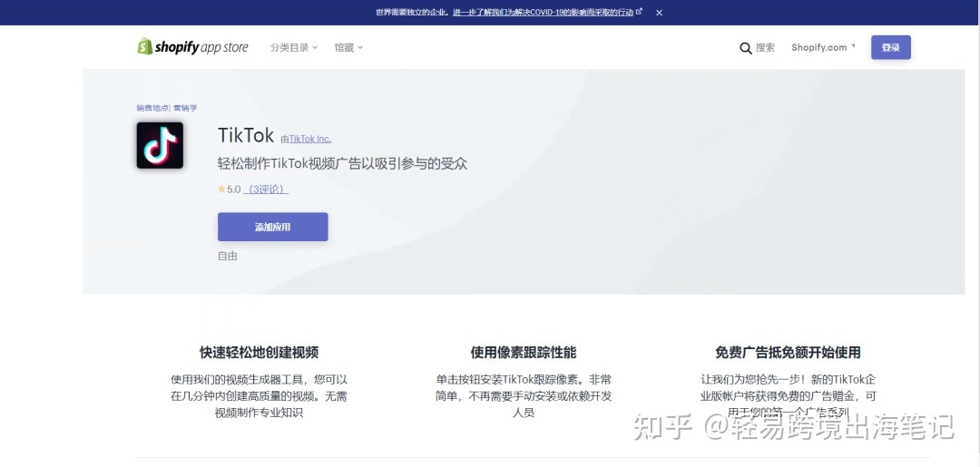Click the TikTok app title

point(246,135)
